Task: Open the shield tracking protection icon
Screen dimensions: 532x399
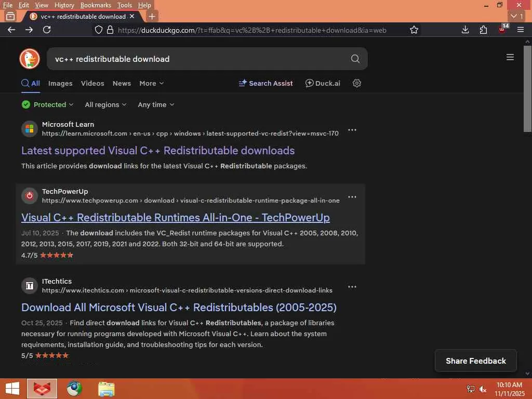Action: [98, 30]
